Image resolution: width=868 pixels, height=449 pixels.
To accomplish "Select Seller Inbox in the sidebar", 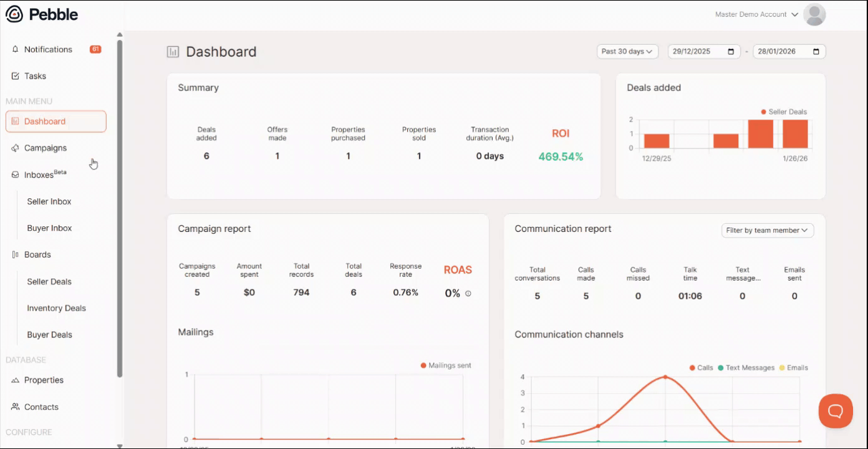I will (x=49, y=201).
